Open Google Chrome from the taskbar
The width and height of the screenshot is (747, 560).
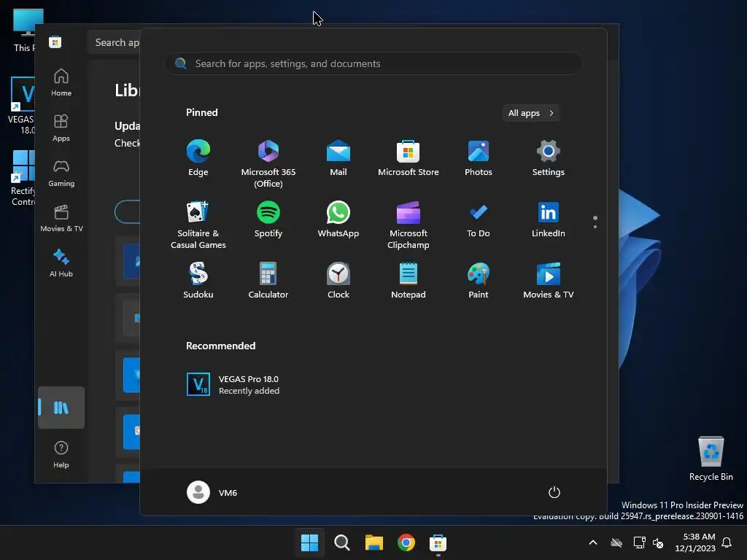tap(406, 542)
